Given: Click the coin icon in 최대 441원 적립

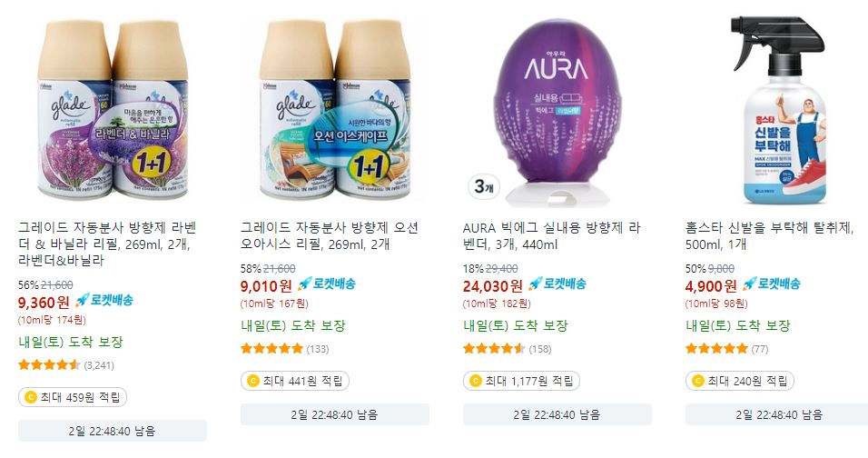Looking at the screenshot, I should coord(253,381).
